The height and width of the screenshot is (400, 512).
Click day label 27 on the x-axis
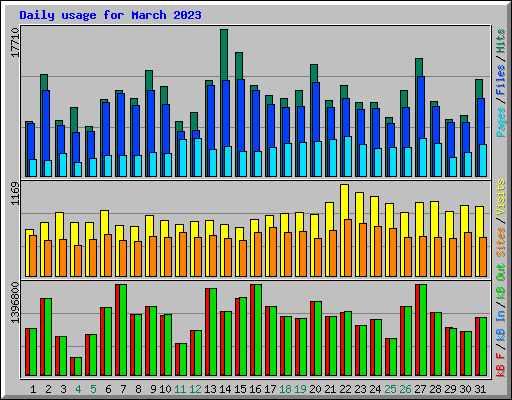420,389
